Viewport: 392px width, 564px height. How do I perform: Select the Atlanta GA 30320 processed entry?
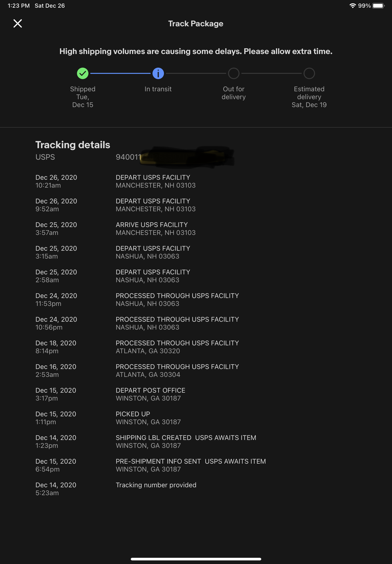click(177, 347)
